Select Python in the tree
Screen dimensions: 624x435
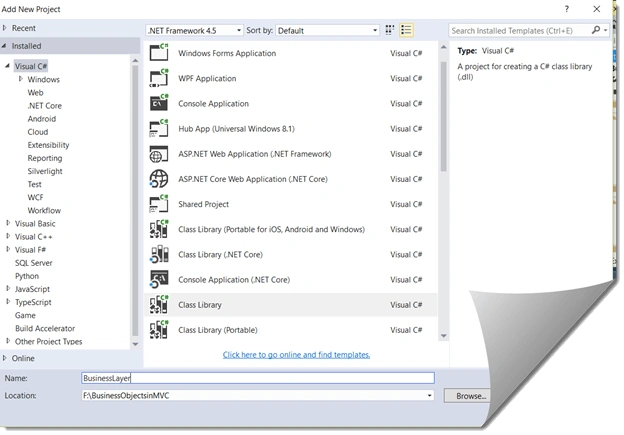[x=27, y=276]
